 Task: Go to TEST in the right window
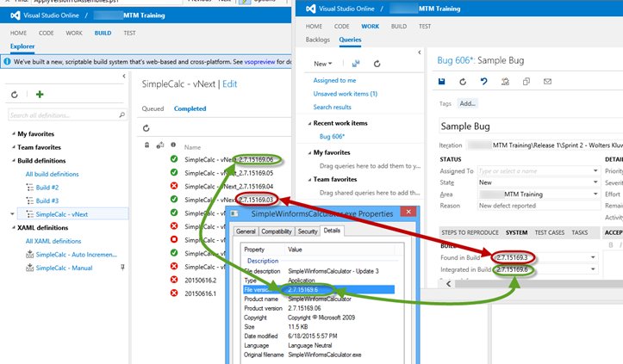point(425,26)
